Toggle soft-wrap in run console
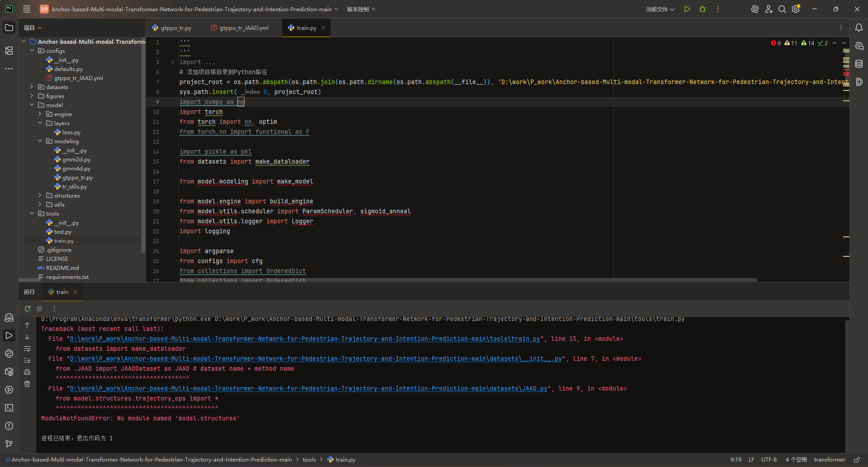The height and width of the screenshot is (467, 868). 27,349
